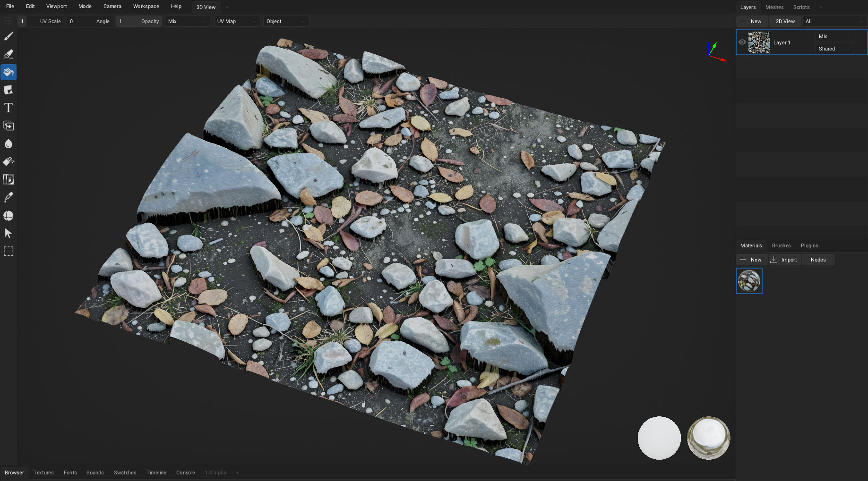Open the Viewport menu
The width and height of the screenshot is (868, 481).
coord(56,6)
